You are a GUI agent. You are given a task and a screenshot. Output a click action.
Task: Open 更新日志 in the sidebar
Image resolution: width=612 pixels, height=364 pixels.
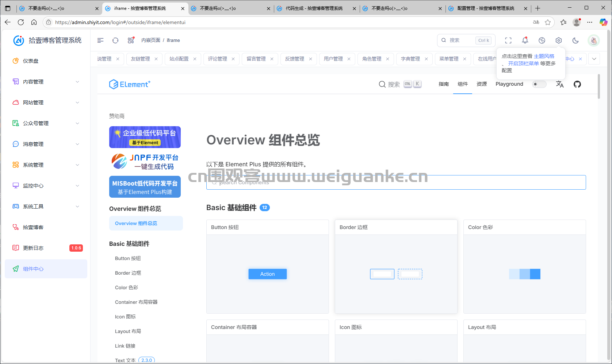tap(46, 248)
